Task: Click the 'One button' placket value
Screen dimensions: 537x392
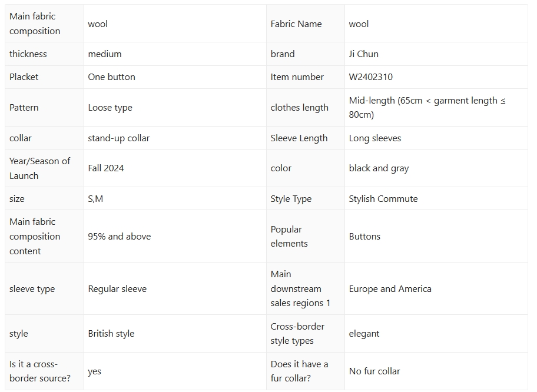Action: [x=111, y=77]
